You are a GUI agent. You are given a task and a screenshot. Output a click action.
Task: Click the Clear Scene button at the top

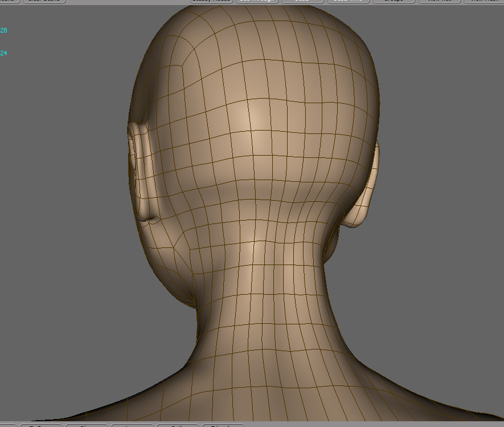(x=44, y=1)
